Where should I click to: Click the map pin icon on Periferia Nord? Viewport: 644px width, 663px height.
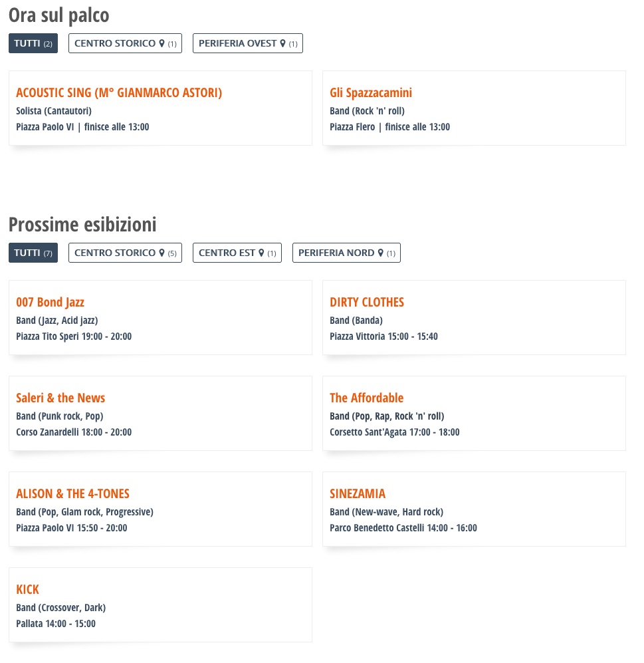[380, 253]
